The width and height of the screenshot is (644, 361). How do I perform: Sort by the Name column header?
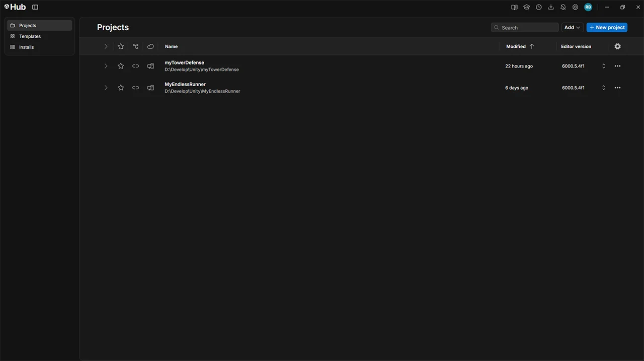point(171,46)
